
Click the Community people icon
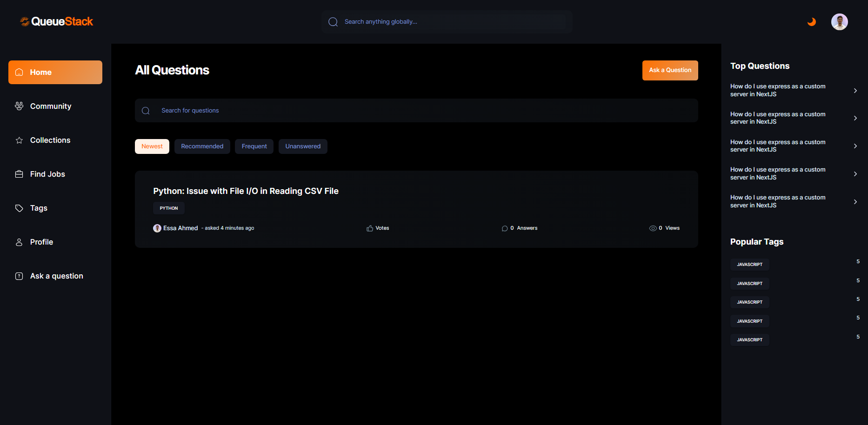(x=19, y=106)
